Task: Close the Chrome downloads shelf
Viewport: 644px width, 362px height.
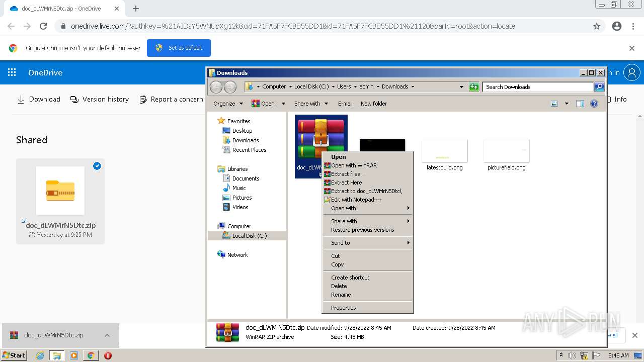Action: (x=635, y=335)
